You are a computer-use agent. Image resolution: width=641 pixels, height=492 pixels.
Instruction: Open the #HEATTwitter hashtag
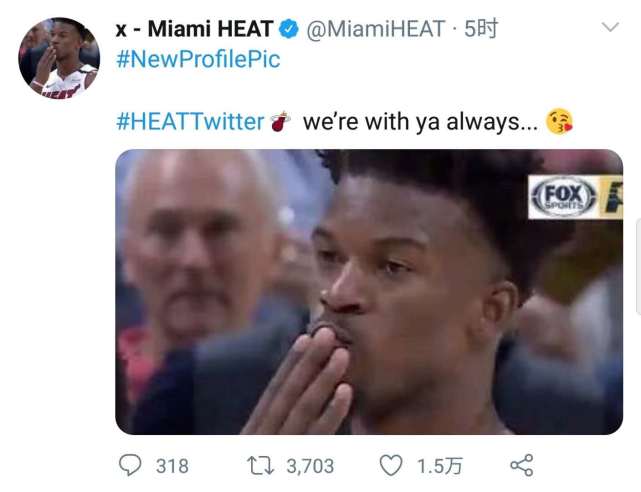pos(190,122)
